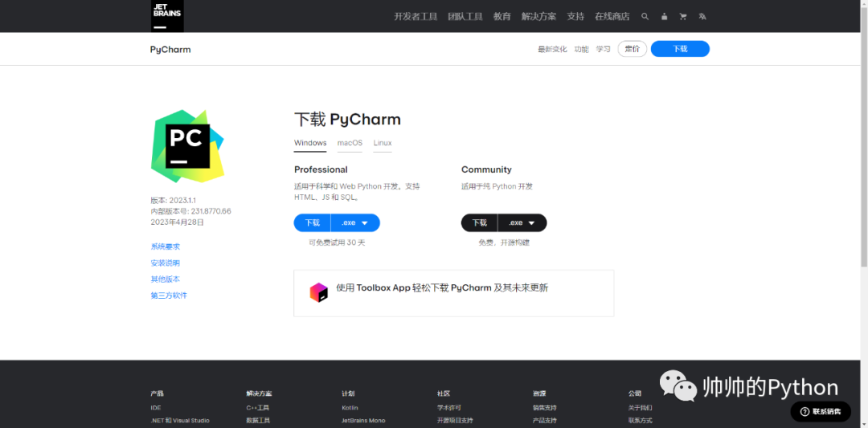Open the footer C++工具 link
868x428 pixels.
pos(257,408)
